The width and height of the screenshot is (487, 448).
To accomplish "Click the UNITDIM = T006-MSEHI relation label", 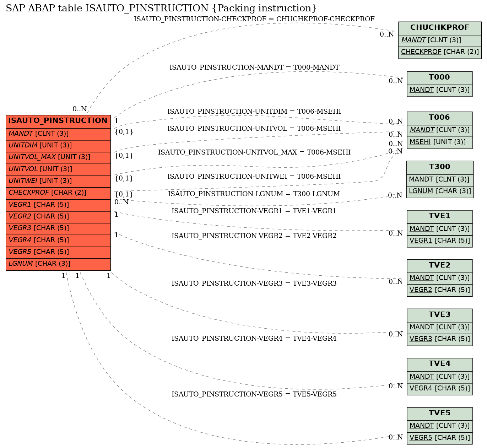I will (254, 112).
